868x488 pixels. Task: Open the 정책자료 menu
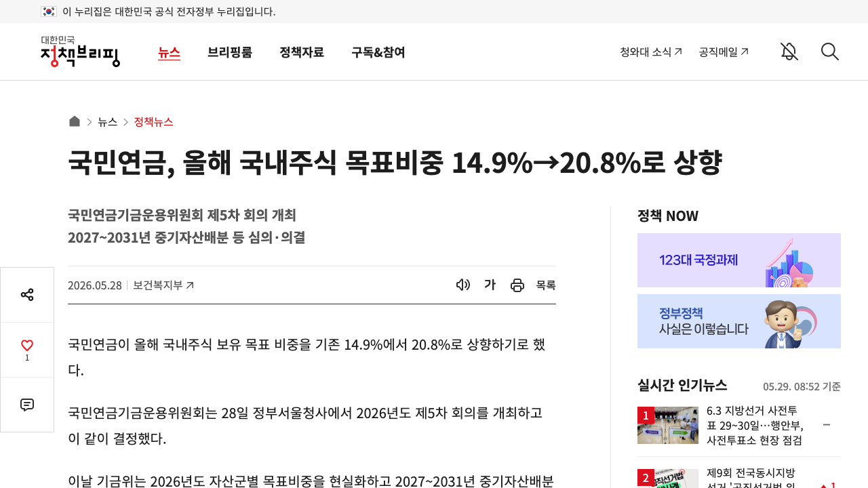point(302,52)
